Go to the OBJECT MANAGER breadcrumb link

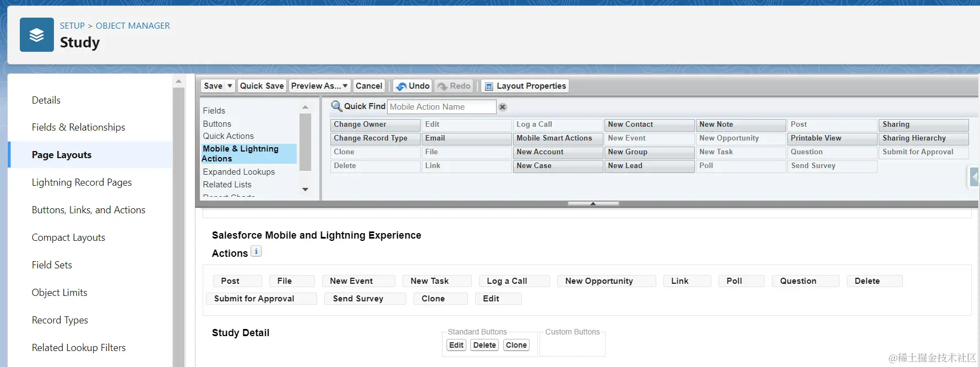click(x=133, y=26)
